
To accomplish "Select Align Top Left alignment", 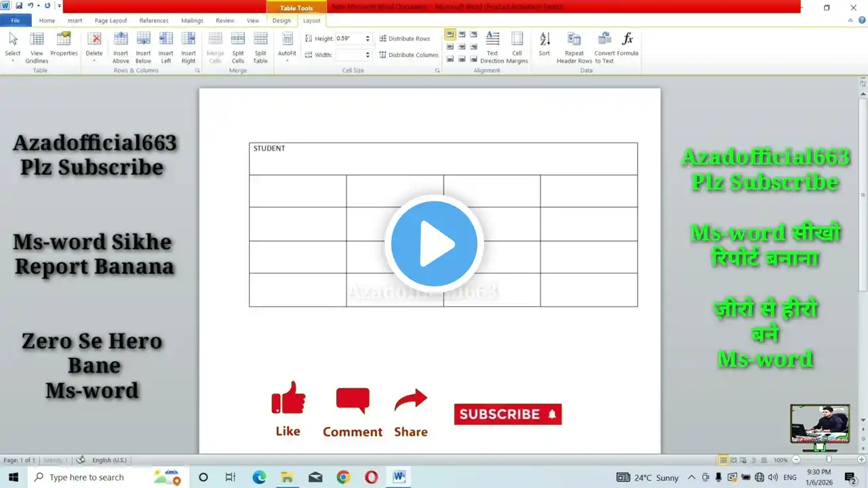I will pyautogui.click(x=450, y=35).
